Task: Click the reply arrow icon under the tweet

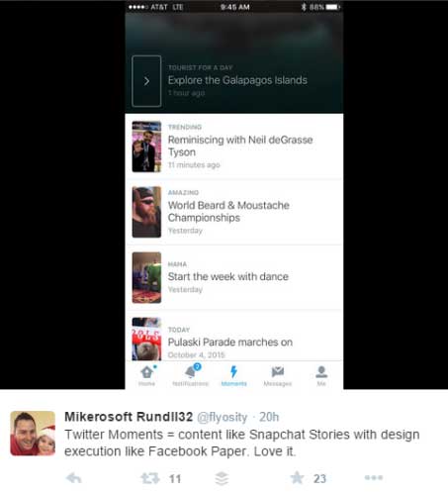Action: 74,478
